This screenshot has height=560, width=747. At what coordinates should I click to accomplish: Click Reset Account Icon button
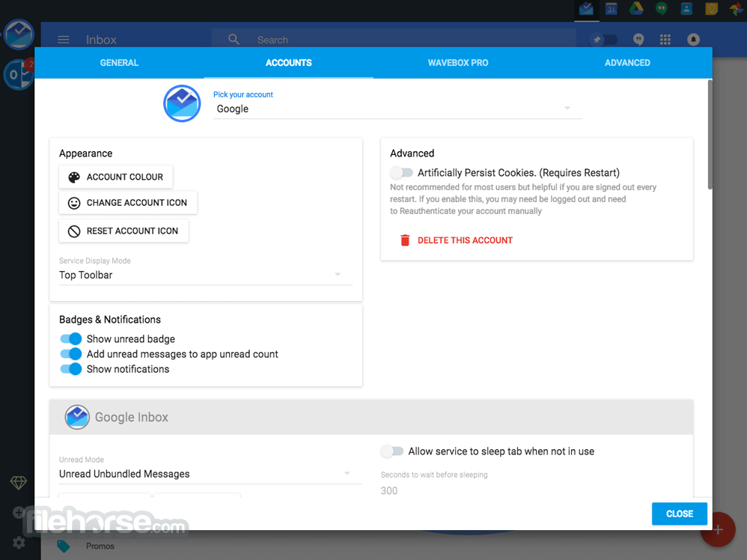(124, 231)
